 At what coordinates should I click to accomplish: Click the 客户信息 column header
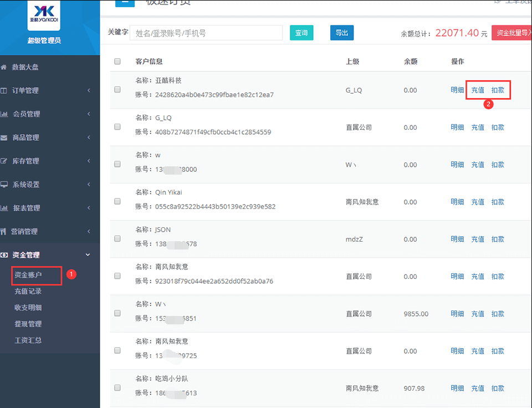coord(149,62)
